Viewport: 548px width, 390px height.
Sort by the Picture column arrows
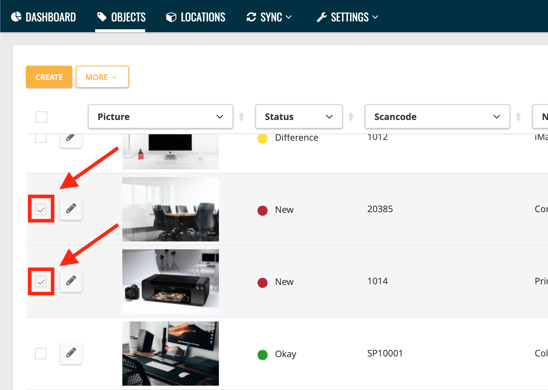click(241, 117)
